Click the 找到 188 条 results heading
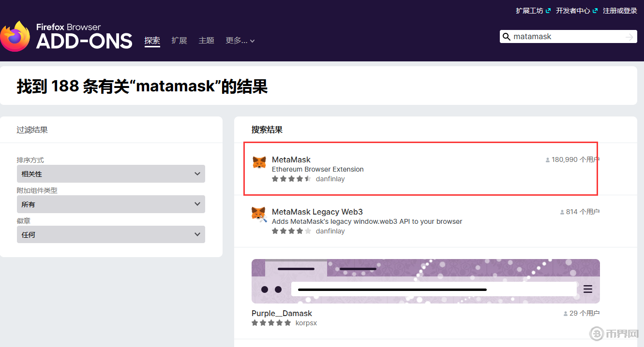 tap(142, 87)
